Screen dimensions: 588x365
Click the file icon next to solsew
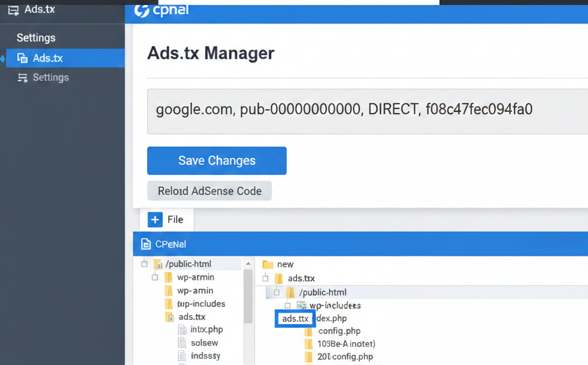click(x=182, y=343)
